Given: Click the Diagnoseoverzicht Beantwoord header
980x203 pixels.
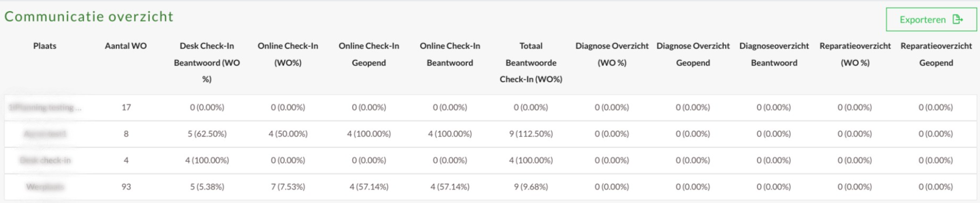Looking at the screenshot, I should [774, 54].
